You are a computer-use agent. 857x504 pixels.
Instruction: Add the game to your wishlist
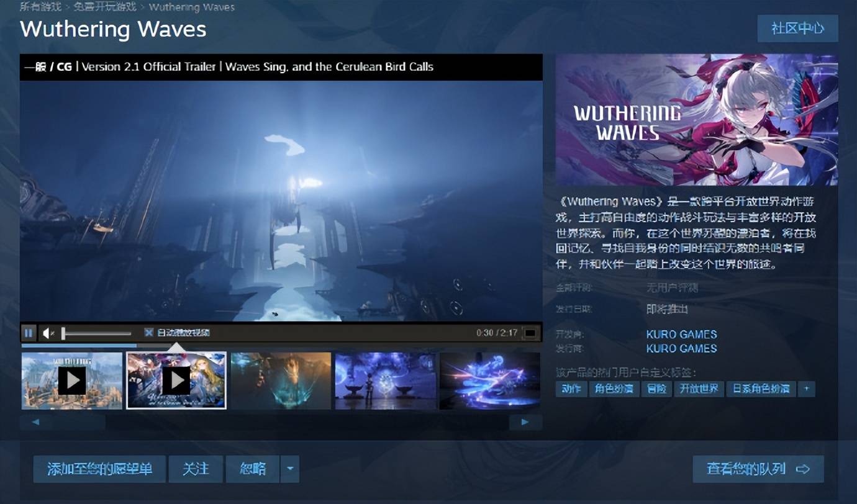point(99,469)
